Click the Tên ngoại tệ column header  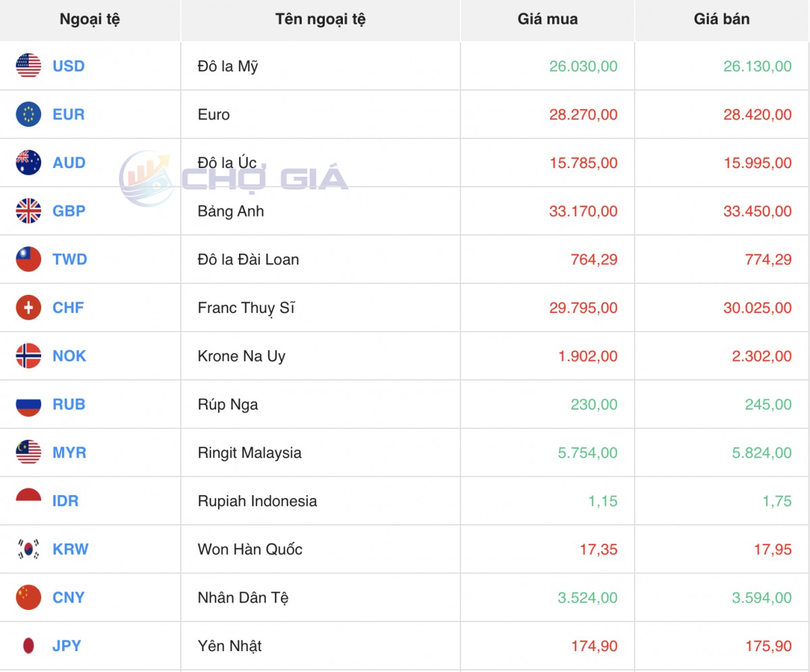pos(321,20)
